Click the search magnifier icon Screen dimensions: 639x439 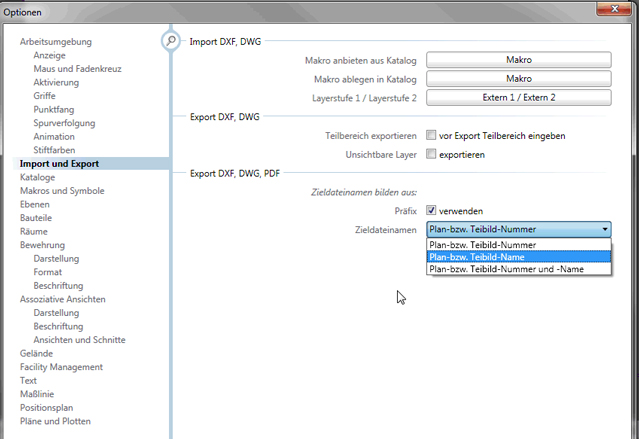click(x=171, y=41)
